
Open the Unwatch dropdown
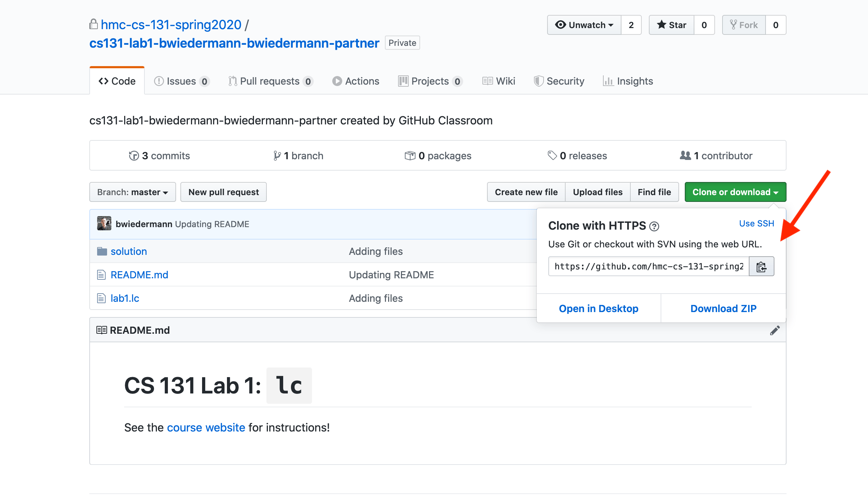584,25
